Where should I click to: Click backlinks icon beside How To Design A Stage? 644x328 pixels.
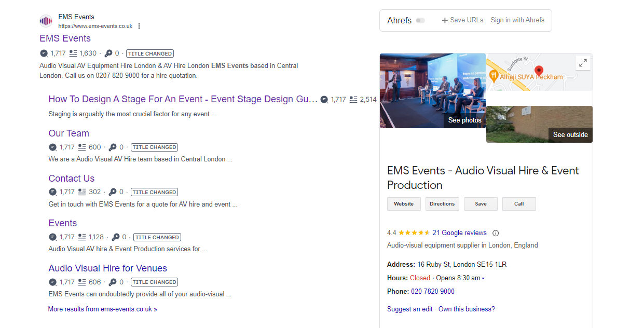point(324,100)
